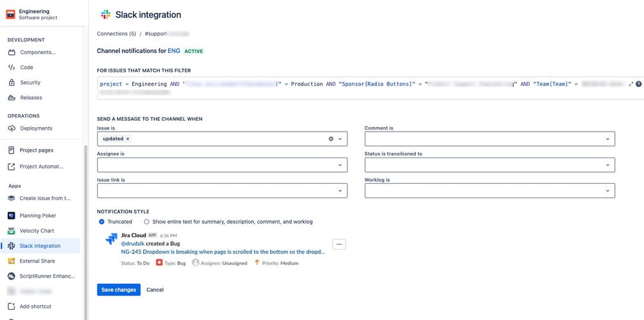The height and width of the screenshot is (320, 644).
Task: Open Components in the sidebar
Action: click(38, 52)
